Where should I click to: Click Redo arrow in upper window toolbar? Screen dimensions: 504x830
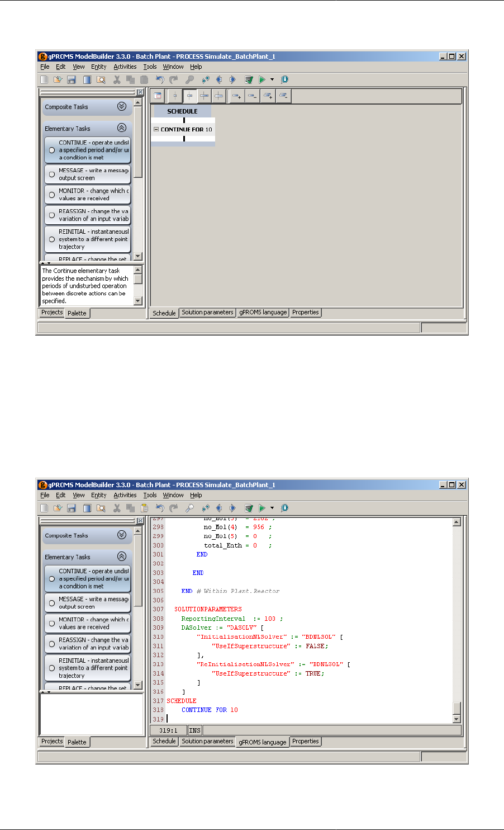[x=174, y=80]
